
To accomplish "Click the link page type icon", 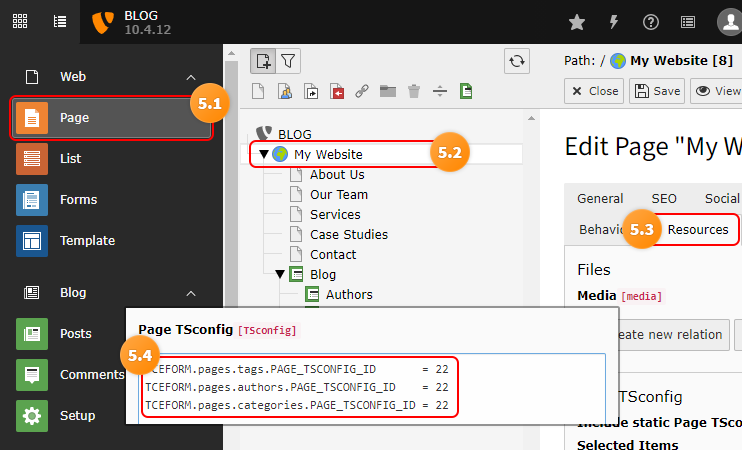I will 362,91.
